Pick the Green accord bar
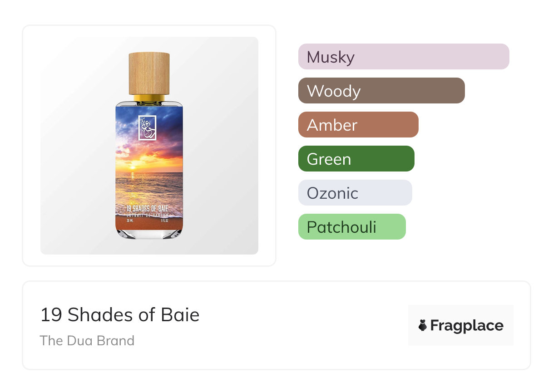 pos(356,159)
